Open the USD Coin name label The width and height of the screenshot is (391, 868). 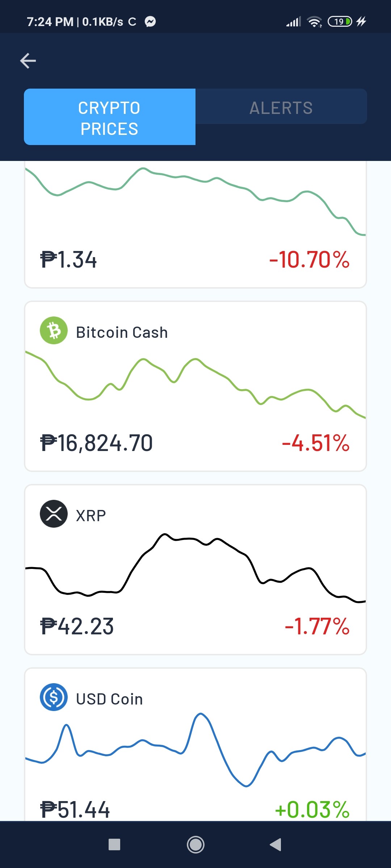109,699
